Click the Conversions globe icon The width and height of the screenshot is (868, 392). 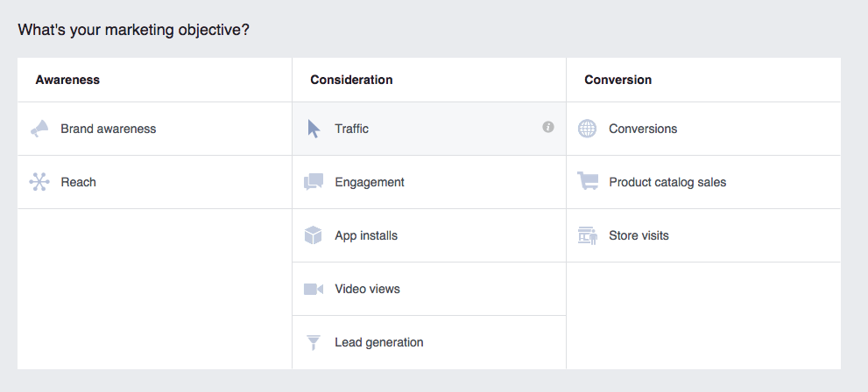pos(588,129)
